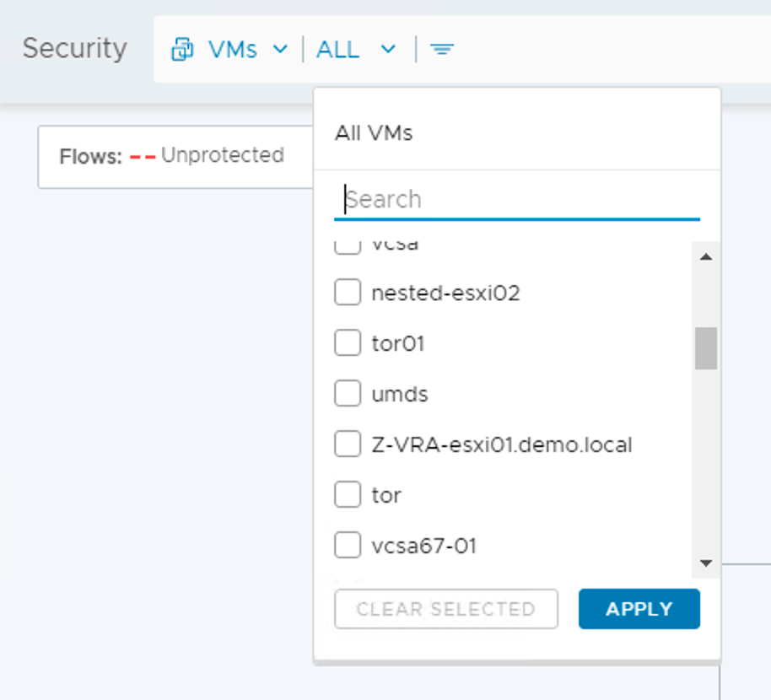Check the nested-esxi02 checkbox

click(348, 293)
